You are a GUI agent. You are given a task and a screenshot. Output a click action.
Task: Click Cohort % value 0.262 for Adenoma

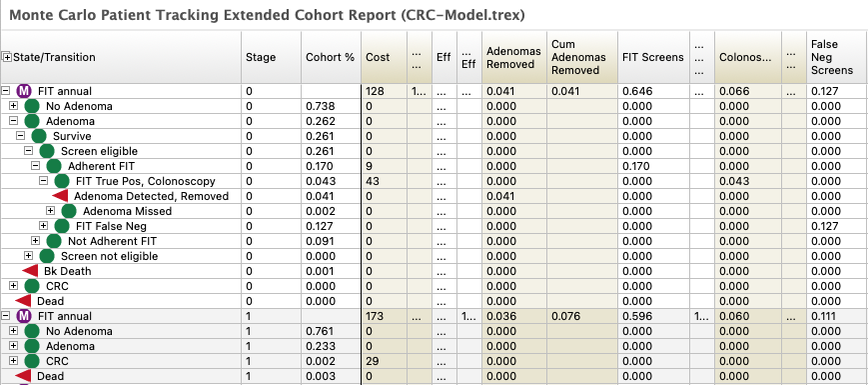[x=321, y=121]
